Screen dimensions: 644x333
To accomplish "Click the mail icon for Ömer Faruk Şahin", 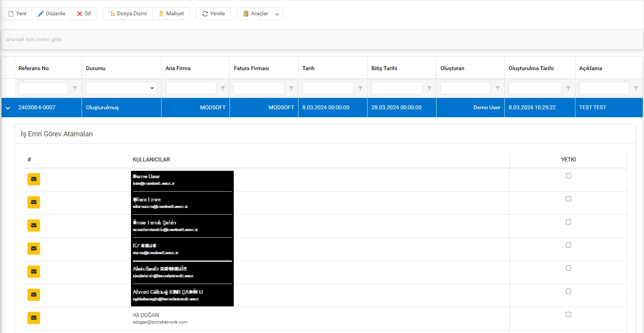I will 34,225.
